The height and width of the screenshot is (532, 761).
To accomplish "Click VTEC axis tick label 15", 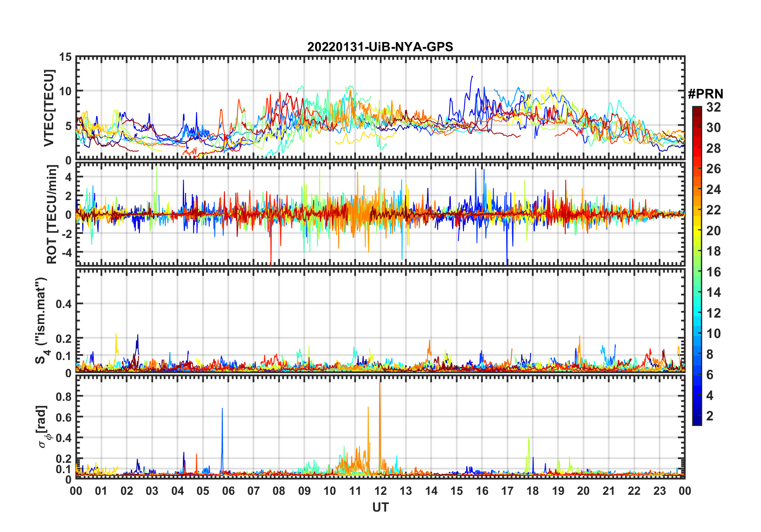I will (x=66, y=57).
